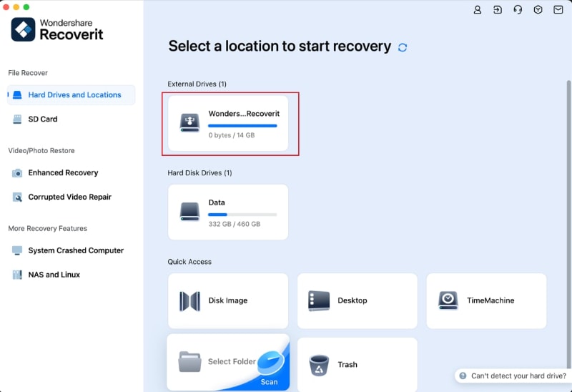The width and height of the screenshot is (572, 392).
Task: Click the yellow macOS minimize button
Action: tap(16, 7)
